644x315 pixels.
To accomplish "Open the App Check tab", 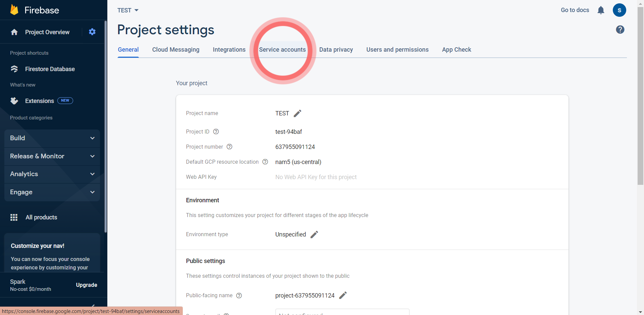I will (x=457, y=50).
